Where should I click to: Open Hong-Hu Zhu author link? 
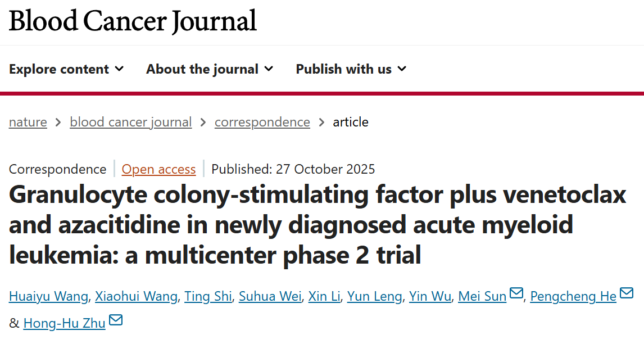coord(64,323)
